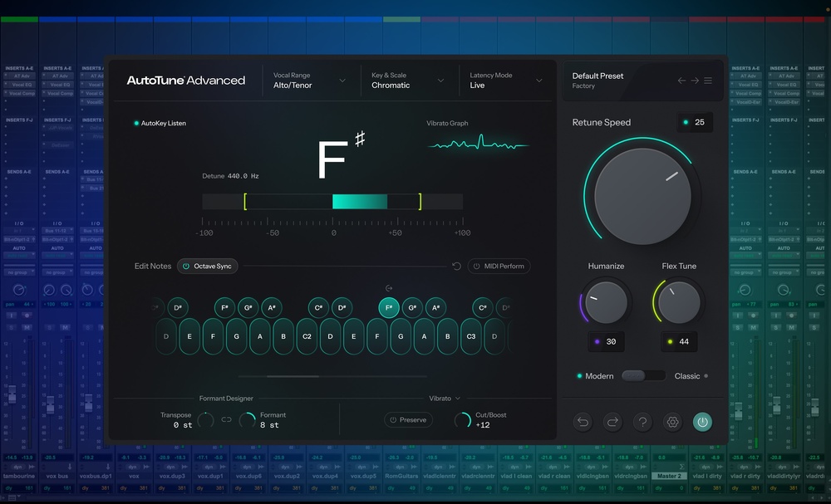This screenshot has height=504, width=831.
Task: Switch the Modern/Classic mode toggle
Action: (643, 376)
